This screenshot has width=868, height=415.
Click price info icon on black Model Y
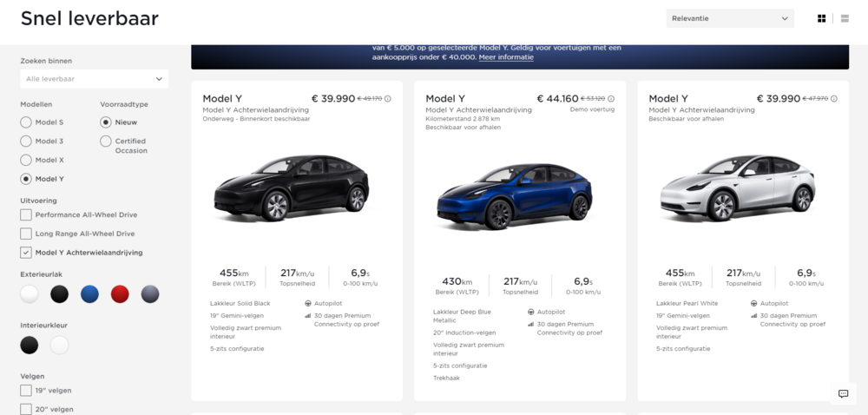click(x=387, y=99)
